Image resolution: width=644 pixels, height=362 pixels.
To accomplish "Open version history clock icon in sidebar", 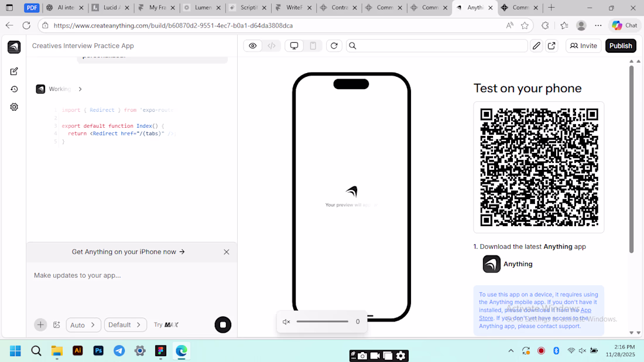I will 14,89.
